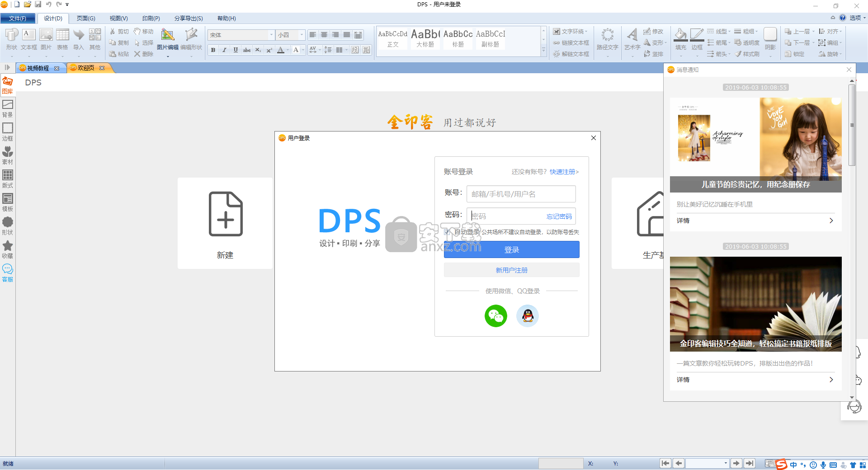Insert a 文本框 text box
Image resolution: width=868 pixels, height=470 pixels.
pyautogui.click(x=28, y=39)
